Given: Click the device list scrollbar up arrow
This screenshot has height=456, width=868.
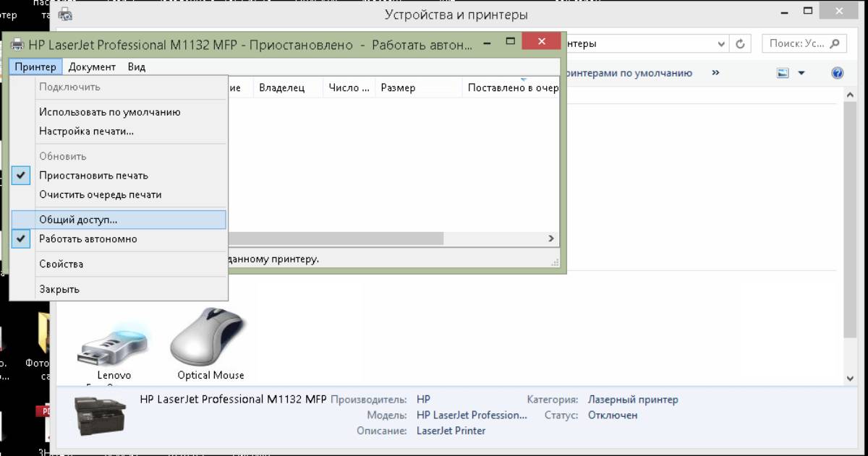Looking at the screenshot, I should point(851,95).
